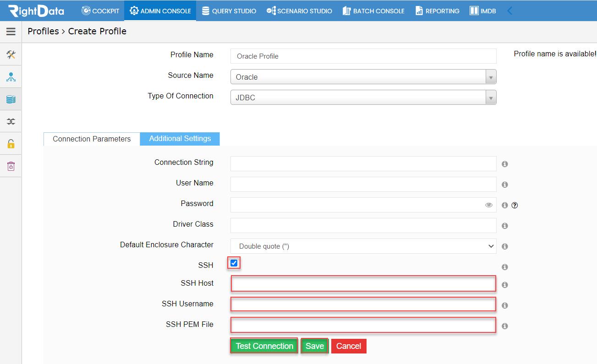Click the info icon beside Connection String

505,164
